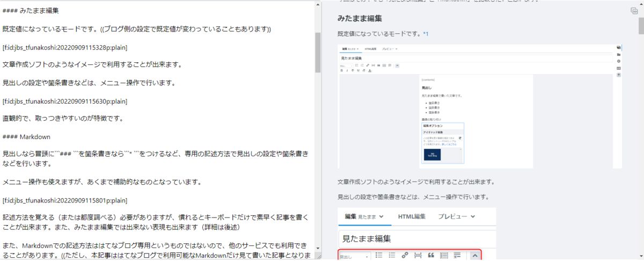The width and height of the screenshot is (644, 261).
Task: Click the copy icon in the preview pane
Action: tap(634, 11)
